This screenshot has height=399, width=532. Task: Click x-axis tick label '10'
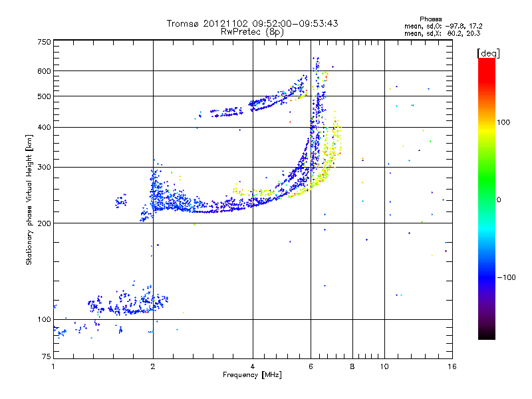pyautogui.click(x=384, y=366)
